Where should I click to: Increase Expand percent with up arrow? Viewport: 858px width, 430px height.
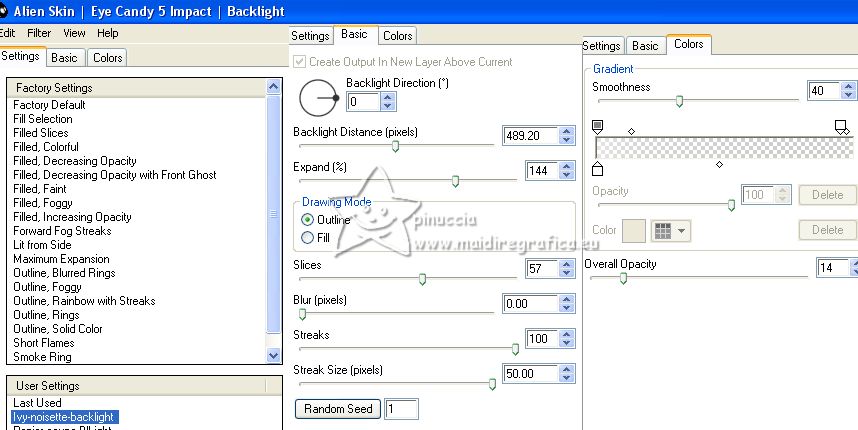click(x=567, y=166)
